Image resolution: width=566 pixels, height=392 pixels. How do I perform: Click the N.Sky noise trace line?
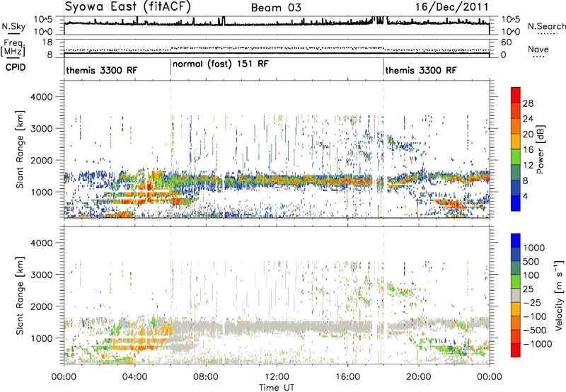click(277, 23)
